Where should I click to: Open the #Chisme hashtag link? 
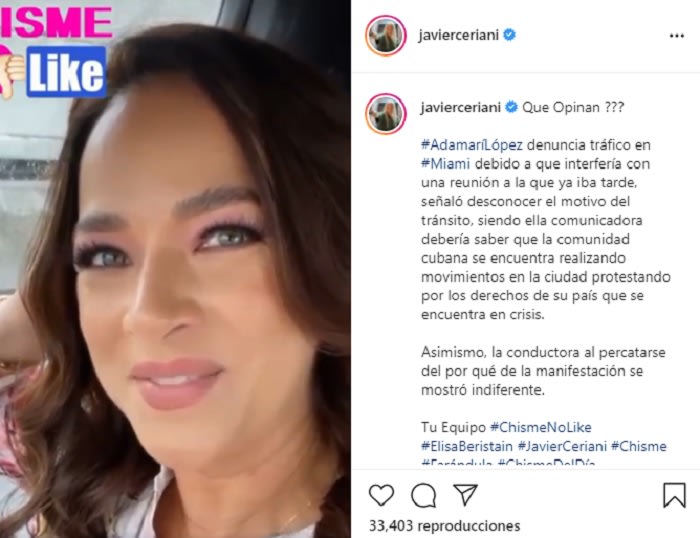click(x=639, y=446)
